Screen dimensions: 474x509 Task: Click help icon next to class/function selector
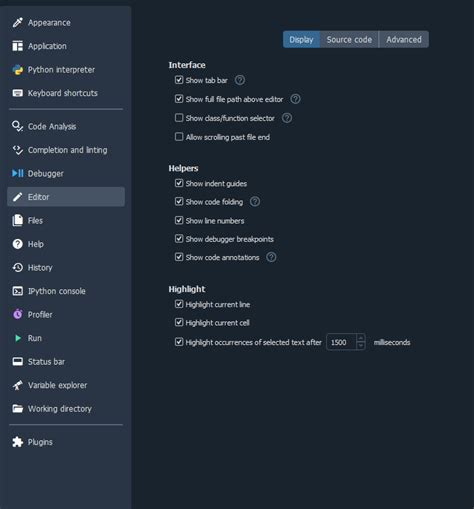287,118
